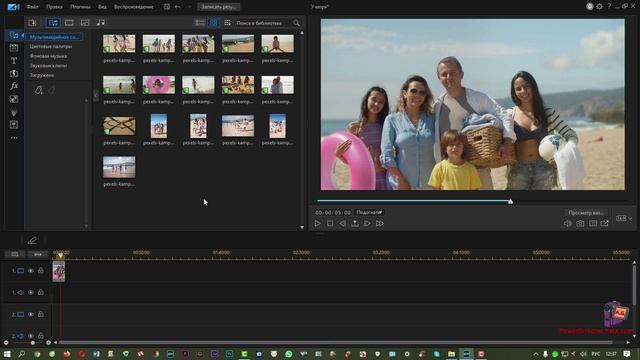Image resolution: width=640 pixels, height=360 pixels.
Task: Open the Windows Start menu
Action: click(7, 354)
